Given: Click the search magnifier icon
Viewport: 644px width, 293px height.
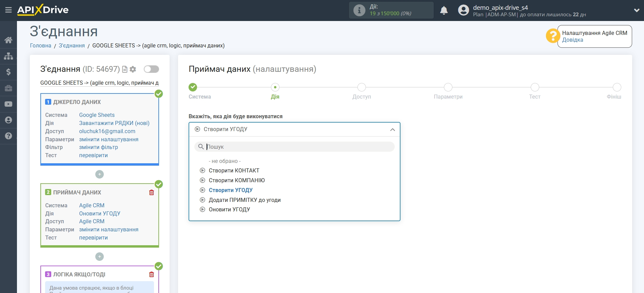Looking at the screenshot, I should (201, 147).
